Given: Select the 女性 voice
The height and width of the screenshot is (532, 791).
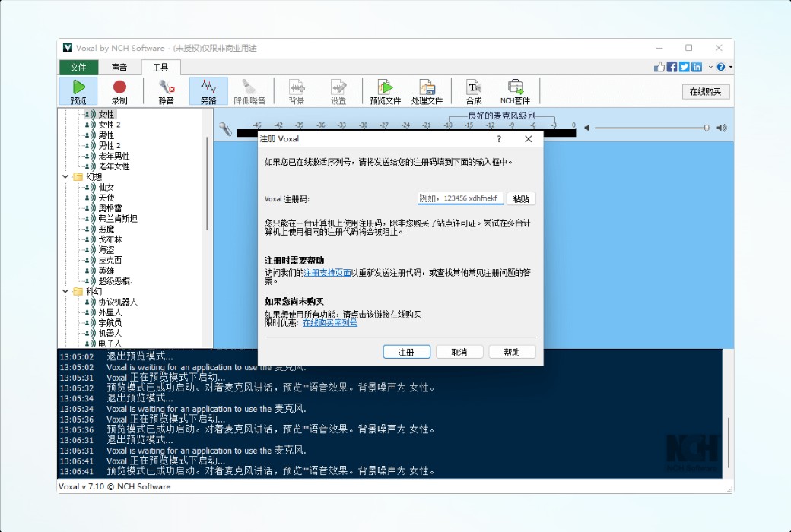Looking at the screenshot, I should pyautogui.click(x=106, y=114).
